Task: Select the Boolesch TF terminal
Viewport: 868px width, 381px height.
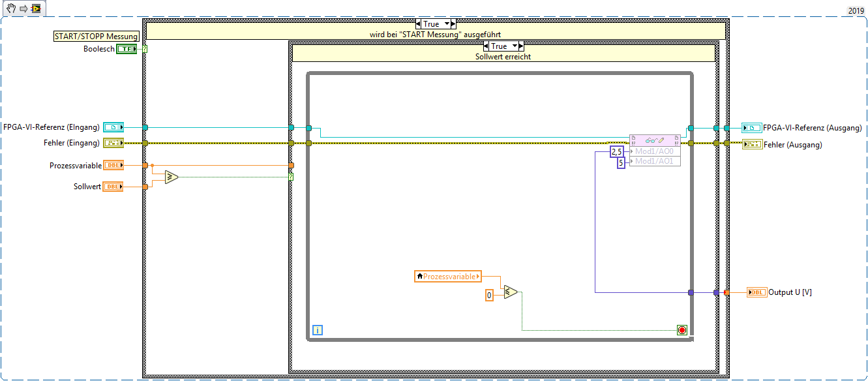Action: coord(127,49)
